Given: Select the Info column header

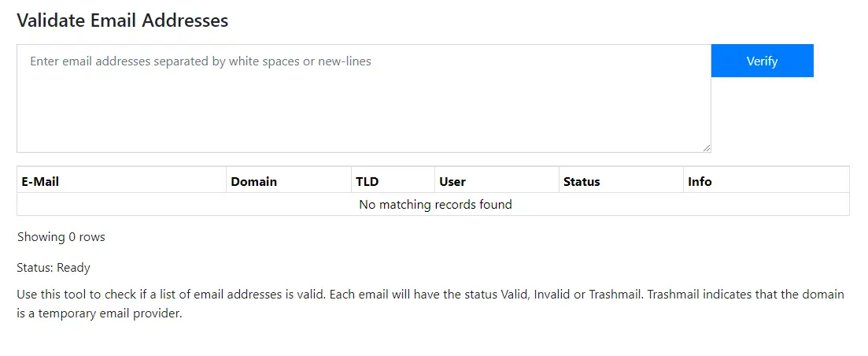Looking at the screenshot, I should pos(700,181).
